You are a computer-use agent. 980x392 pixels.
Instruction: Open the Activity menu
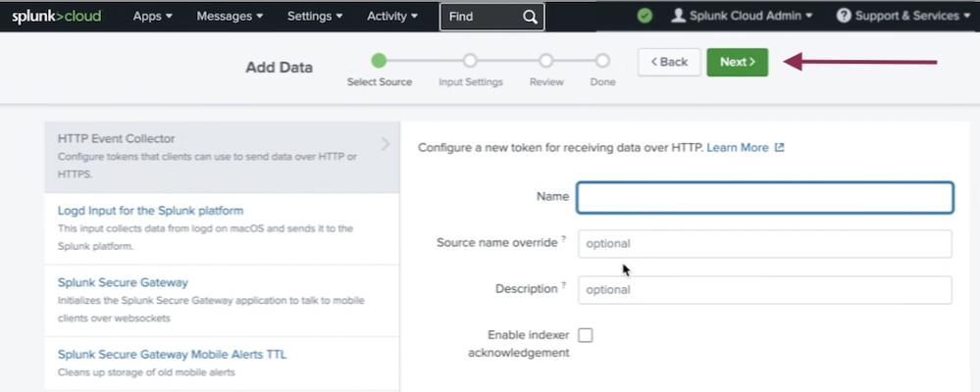click(x=393, y=17)
